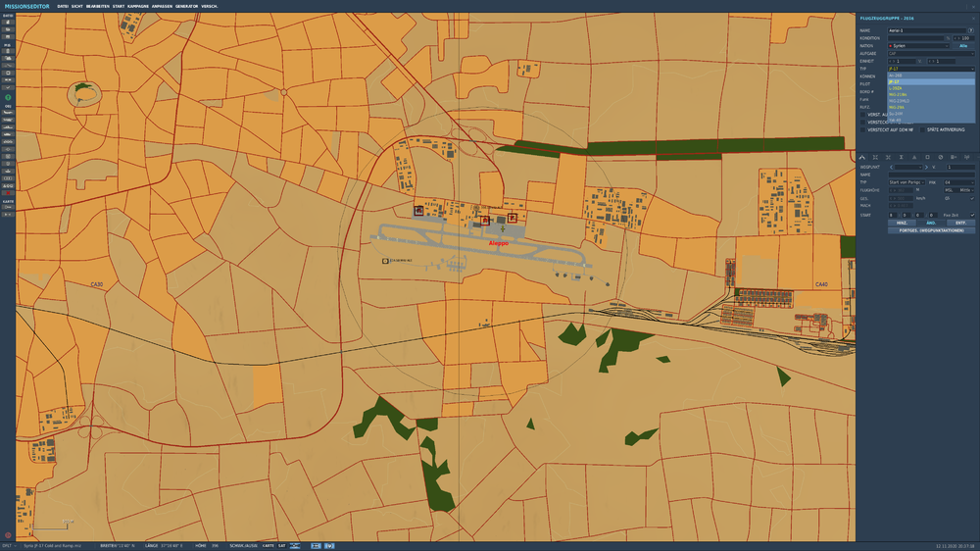
Task: Open the SICHT menu
Action: point(76,6)
